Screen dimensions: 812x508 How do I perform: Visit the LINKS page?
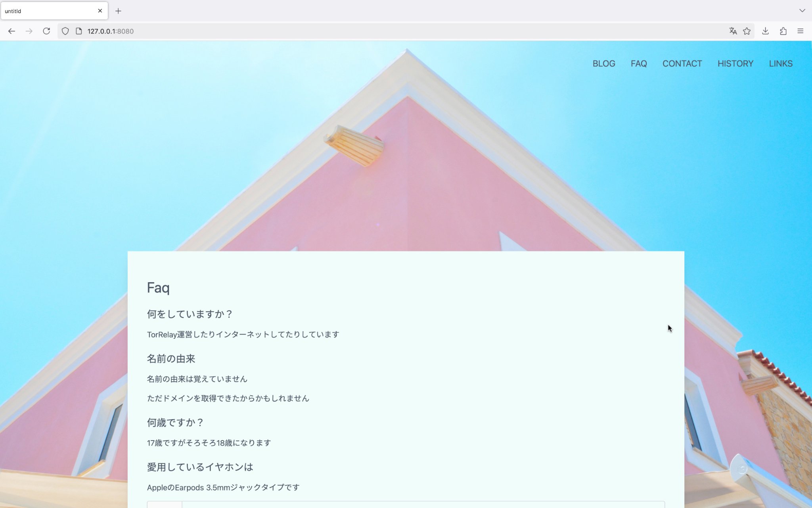coord(780,63)
